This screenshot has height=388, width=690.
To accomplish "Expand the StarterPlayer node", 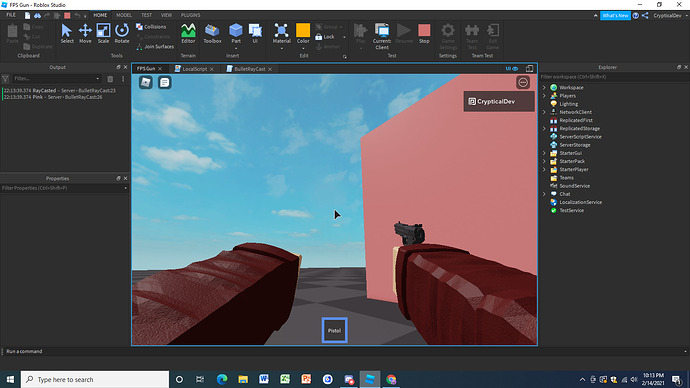I will (x=544, y=169).
